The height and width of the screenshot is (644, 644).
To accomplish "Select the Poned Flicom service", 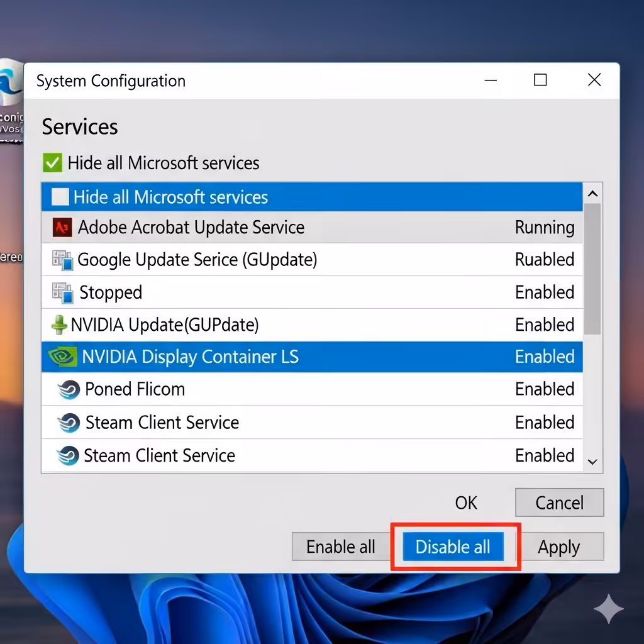I will [312, 389].
